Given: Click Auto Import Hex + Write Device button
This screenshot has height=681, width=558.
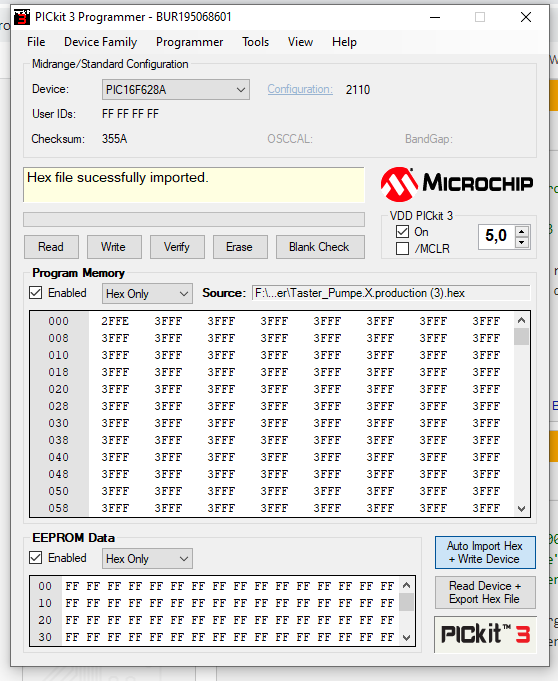Looking at the screenshot, I should pyautogui.click(x=485, y=552).
